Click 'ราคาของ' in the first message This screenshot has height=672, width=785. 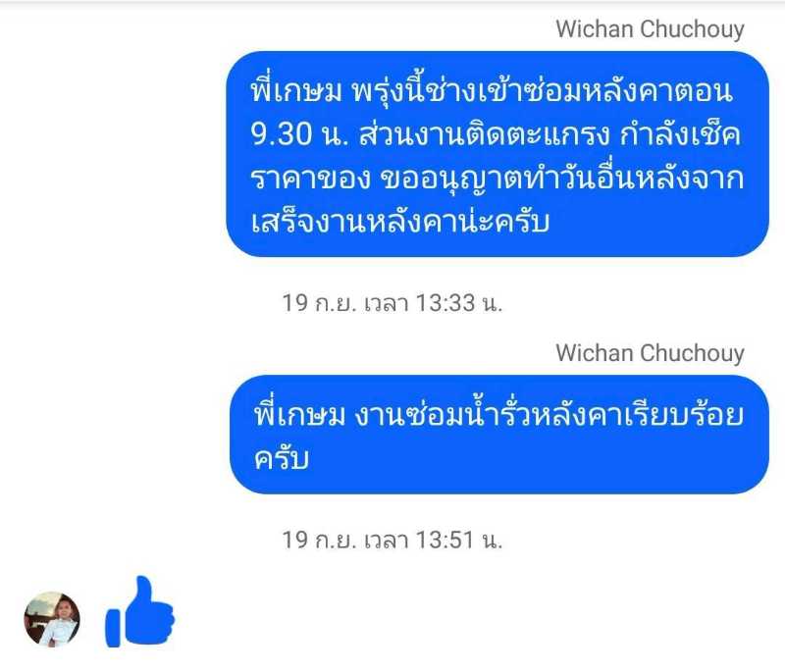310,180
